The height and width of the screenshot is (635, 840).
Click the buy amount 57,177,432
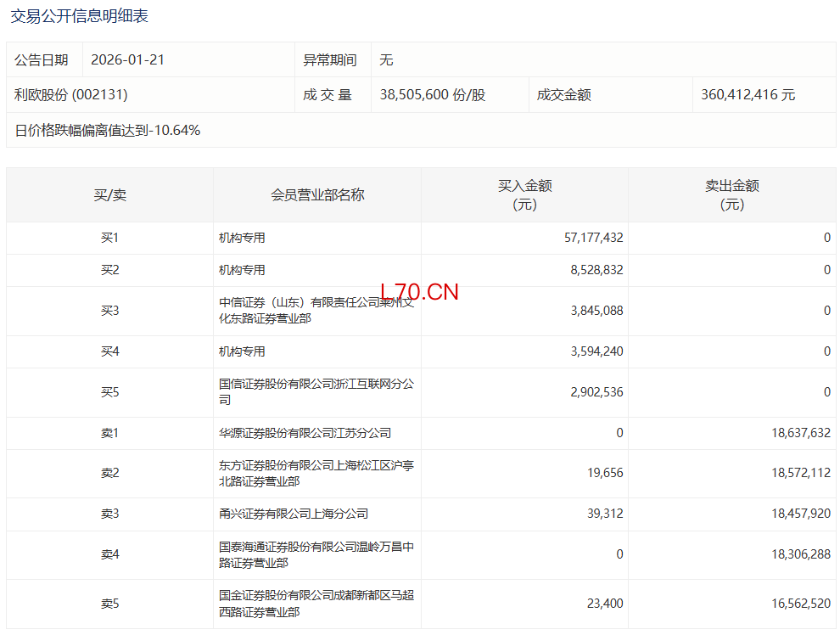tap(593, 239)
